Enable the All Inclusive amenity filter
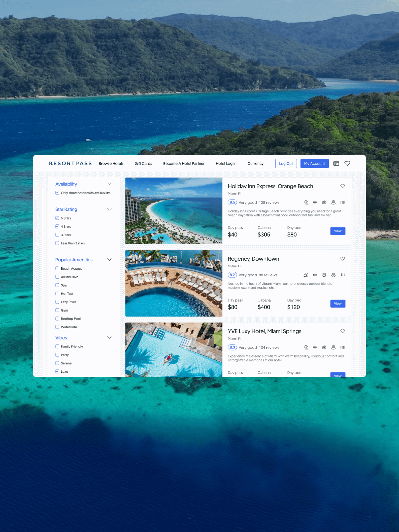The height and width of the screenshot is (532, 399). 57,277
